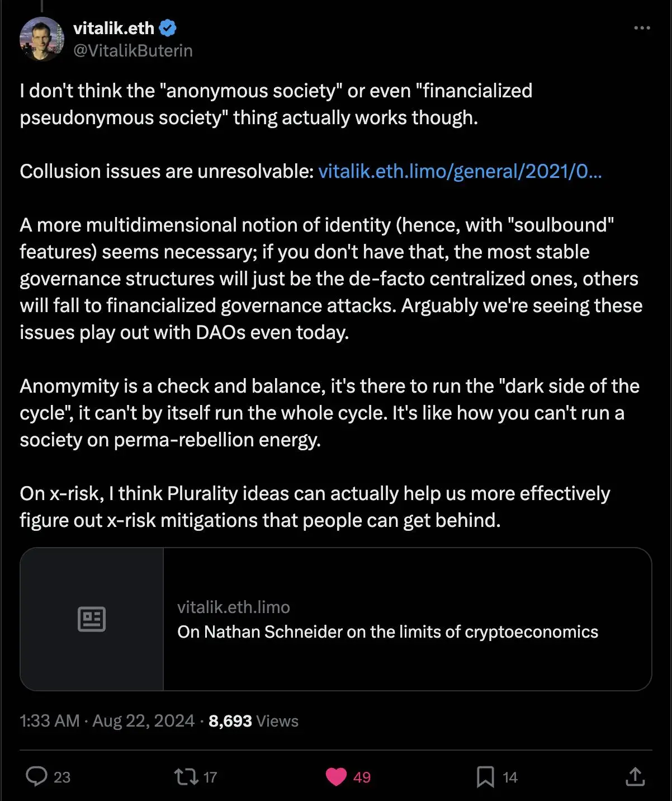672x801 pixels.
Task: Click the repost count 17
Action: click(x=210, y=777)
